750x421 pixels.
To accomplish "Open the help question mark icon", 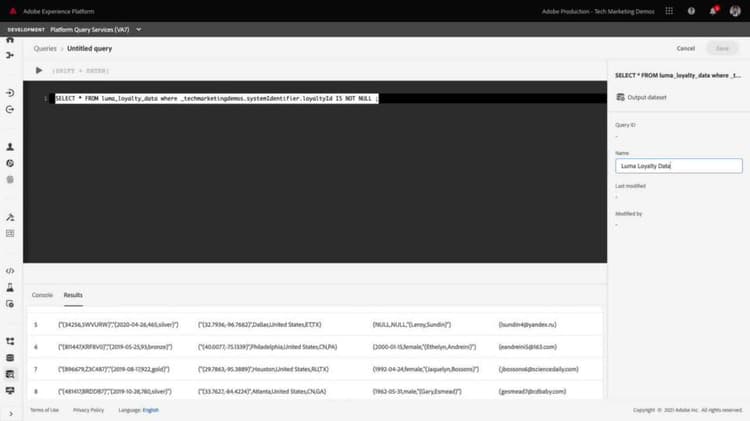I will pyautogui.click(x=691, y=11).
